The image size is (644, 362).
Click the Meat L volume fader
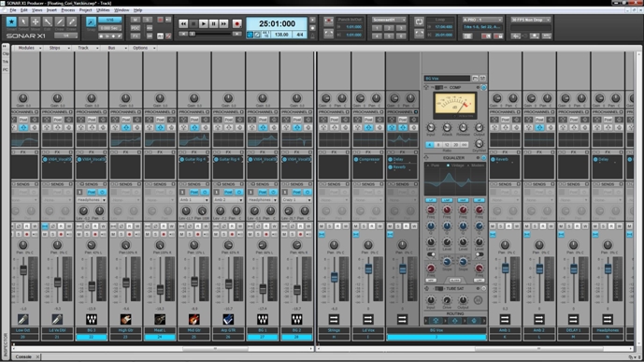point(160,289)
